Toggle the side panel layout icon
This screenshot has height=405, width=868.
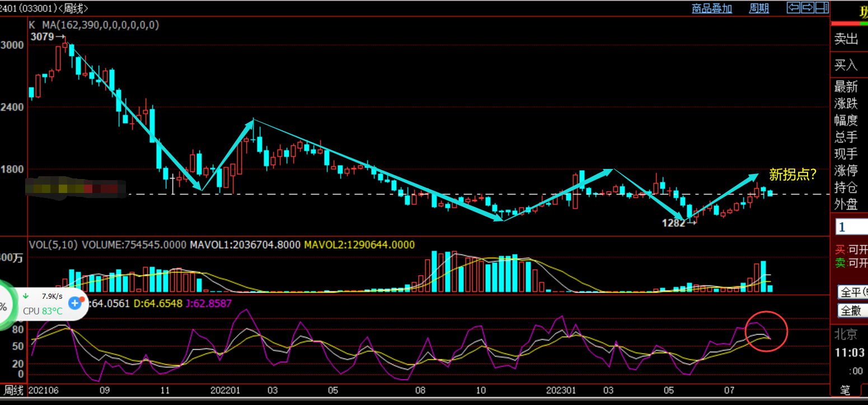pos(822,8)
